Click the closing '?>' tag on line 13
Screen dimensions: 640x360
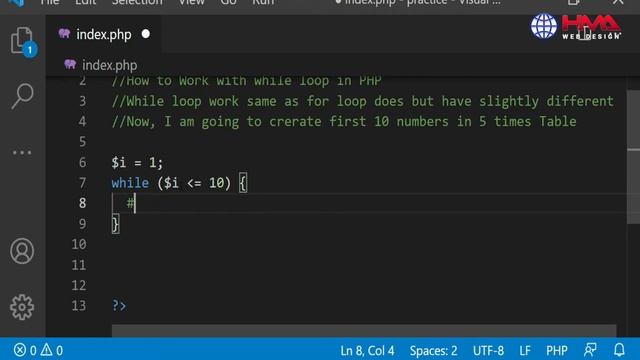point(119,305)
